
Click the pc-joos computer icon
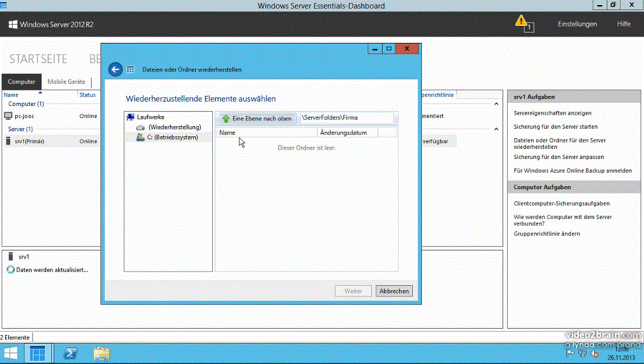coord(8,116)
